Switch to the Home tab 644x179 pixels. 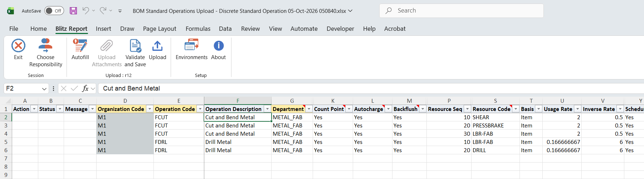click(x=39, y=29)
